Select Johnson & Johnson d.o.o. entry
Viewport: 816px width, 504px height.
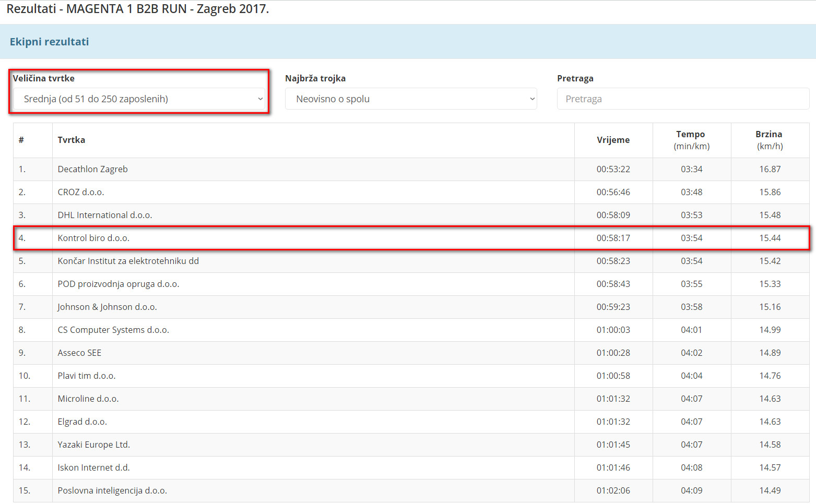click(108, 307)
